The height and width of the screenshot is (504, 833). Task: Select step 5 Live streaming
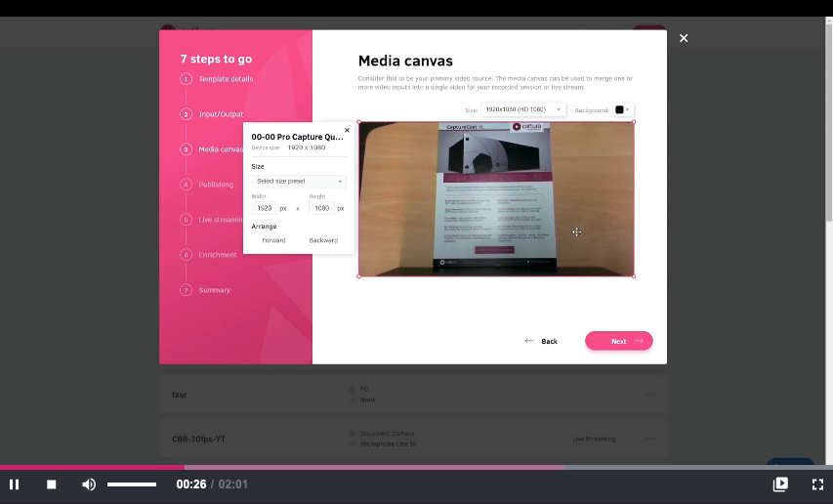point(220,220)
